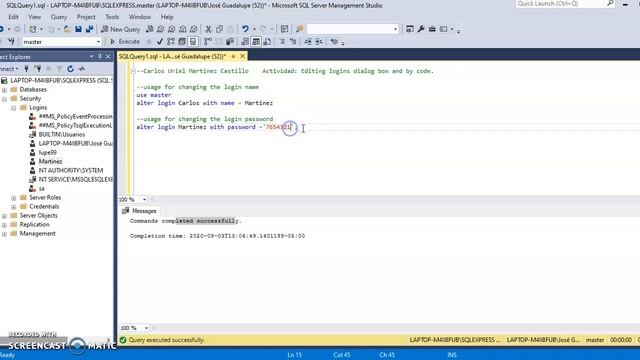Click the Copy icon
This screenshot has width=640, height=360.
pos(220,29)
